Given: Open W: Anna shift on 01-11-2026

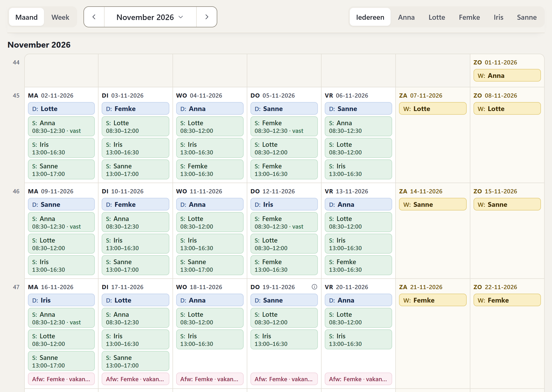Looking at the screenshot, I should click(x=507, y=76).
